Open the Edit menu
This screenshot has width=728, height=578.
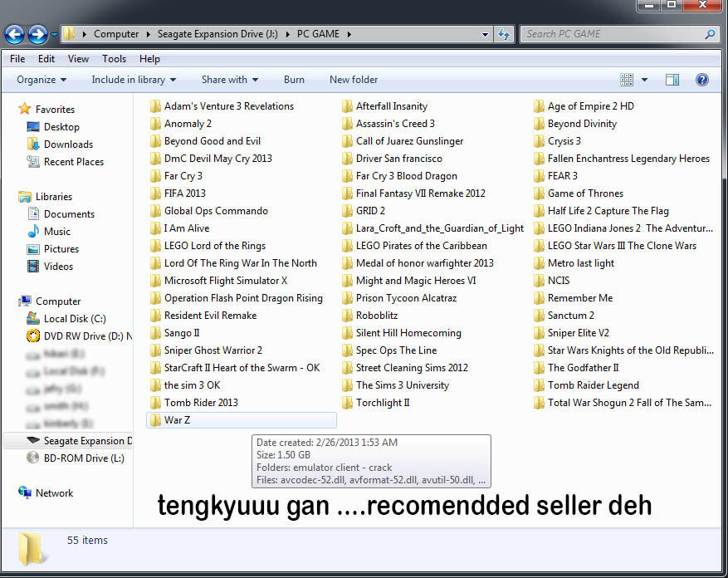point(46,59)
